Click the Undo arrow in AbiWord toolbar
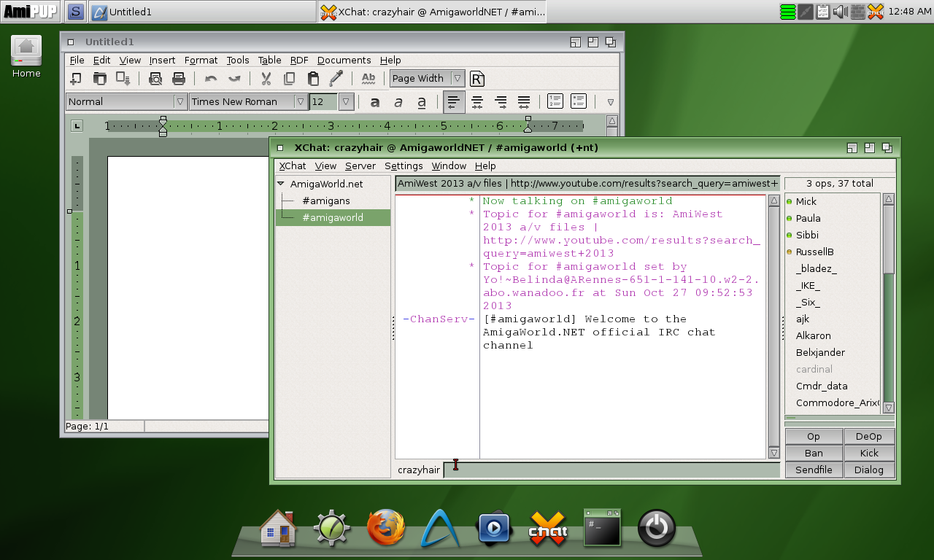 [x=211, y=79]
